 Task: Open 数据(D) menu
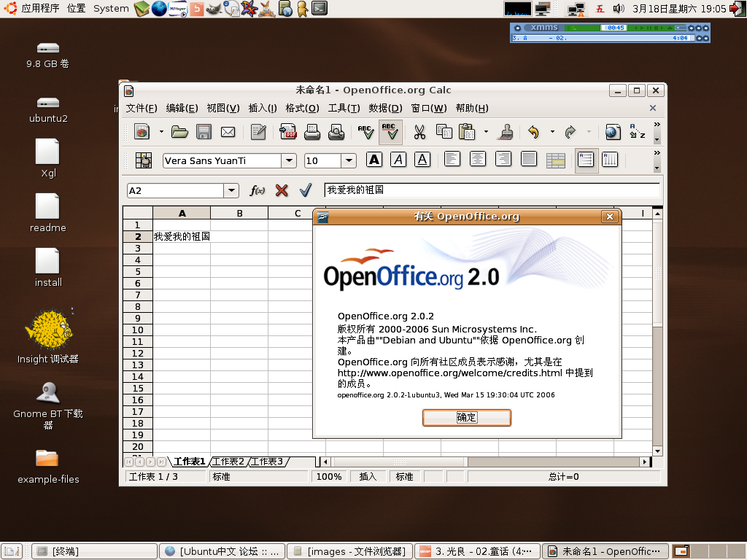[x=385, y=109]
